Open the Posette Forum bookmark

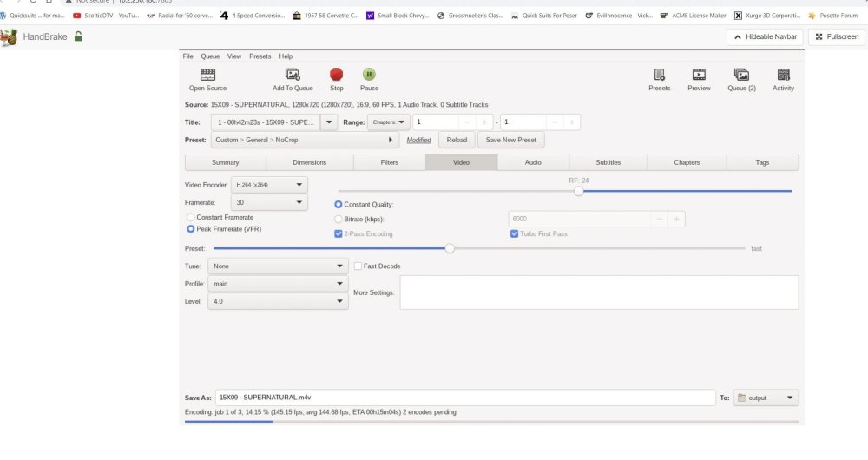833,16
